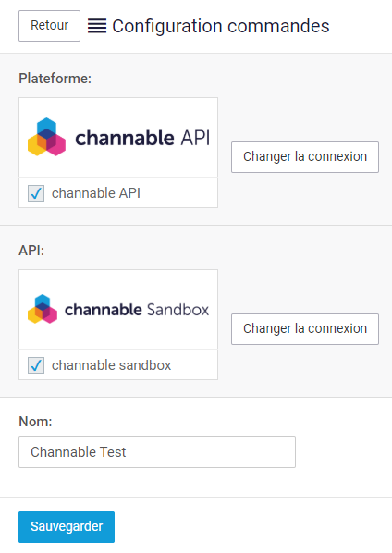Change the API sandbox connection
This screenshot has width=392, height=553.
(305, 329)
